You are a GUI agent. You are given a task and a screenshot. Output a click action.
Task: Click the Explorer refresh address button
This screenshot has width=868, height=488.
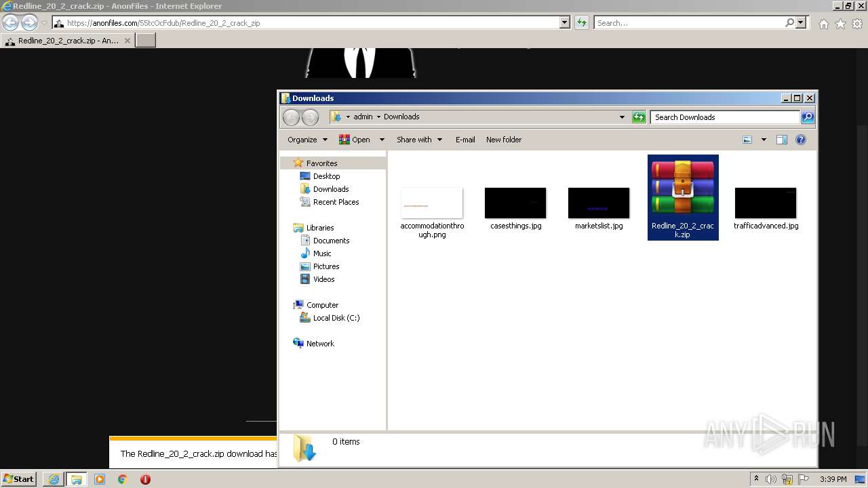coord(638,117)
